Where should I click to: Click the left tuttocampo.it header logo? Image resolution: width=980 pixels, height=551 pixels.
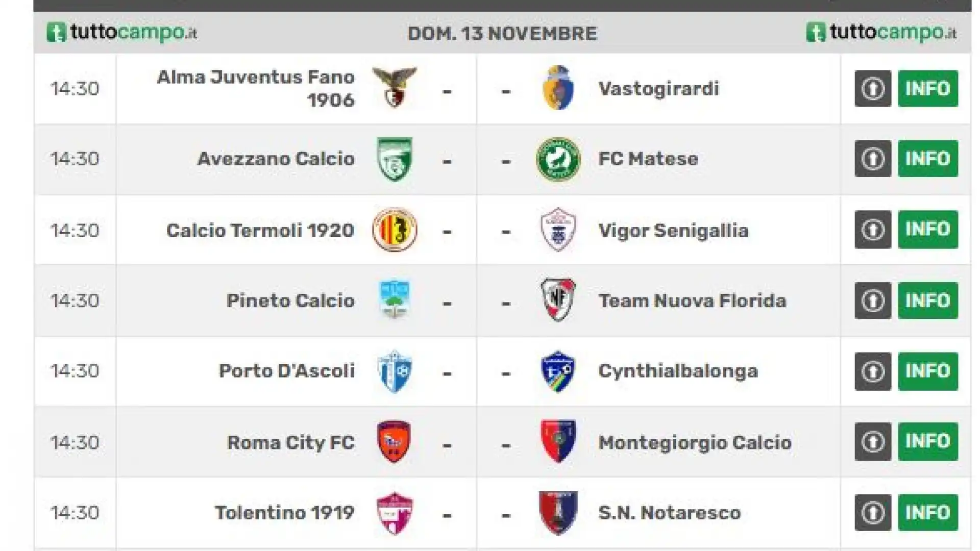122,32
